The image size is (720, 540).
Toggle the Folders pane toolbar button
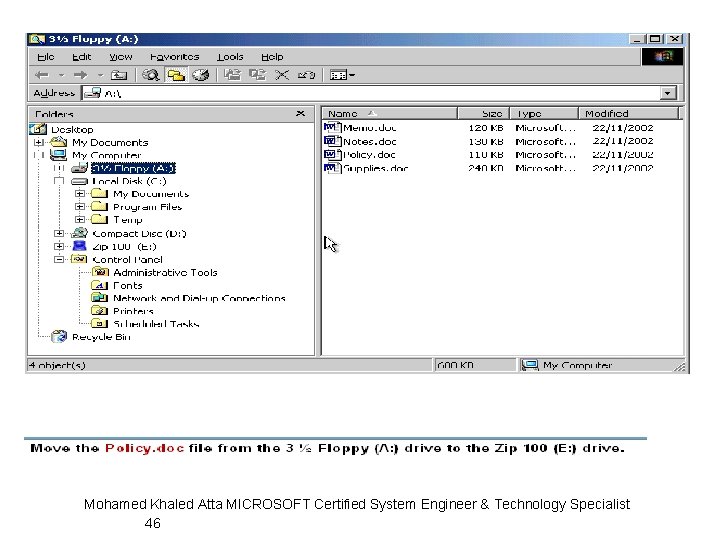(175, 75)
